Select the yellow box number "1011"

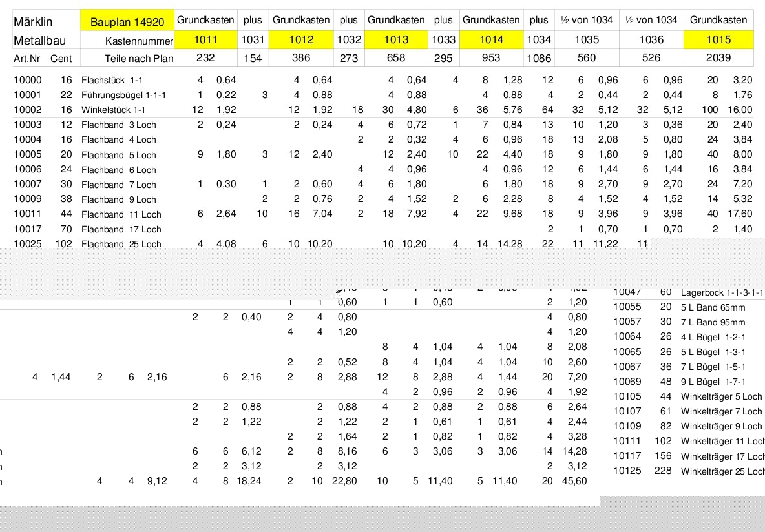pos(206,39)
